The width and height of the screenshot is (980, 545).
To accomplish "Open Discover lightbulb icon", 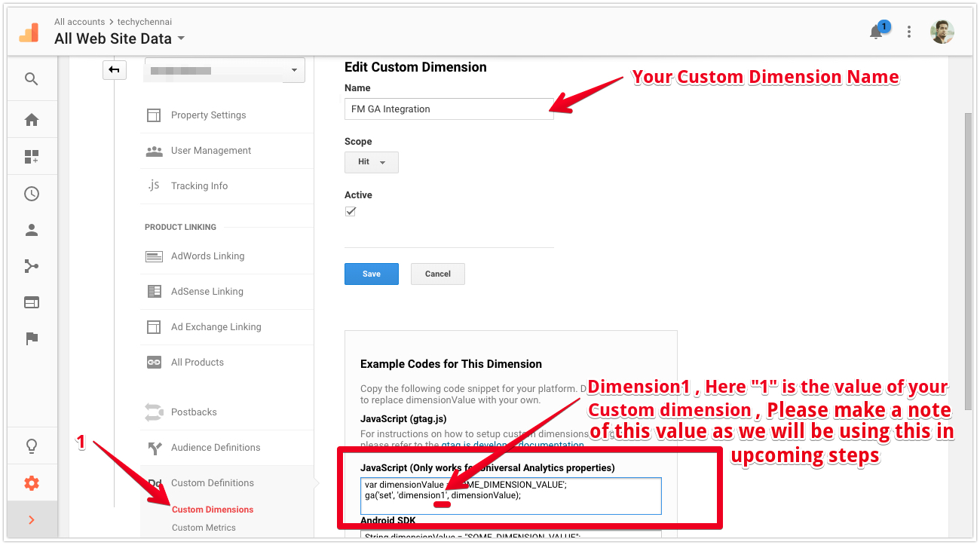I will click(x=32, y=446).
